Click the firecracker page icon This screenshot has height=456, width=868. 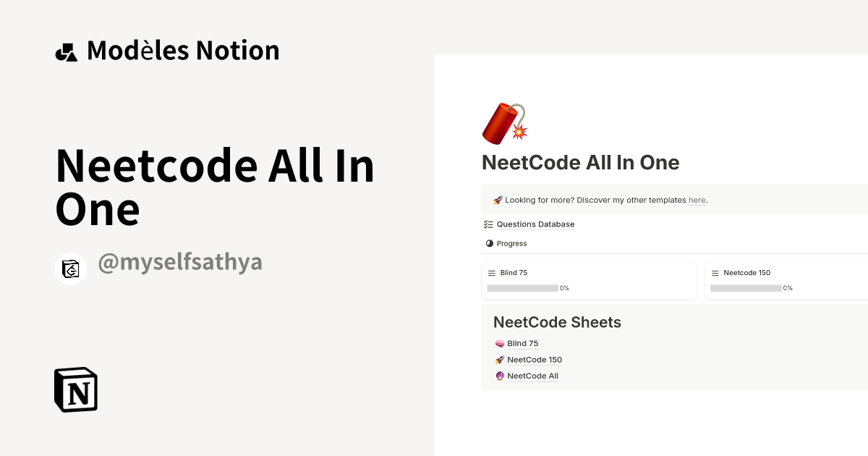click(504, 123)
